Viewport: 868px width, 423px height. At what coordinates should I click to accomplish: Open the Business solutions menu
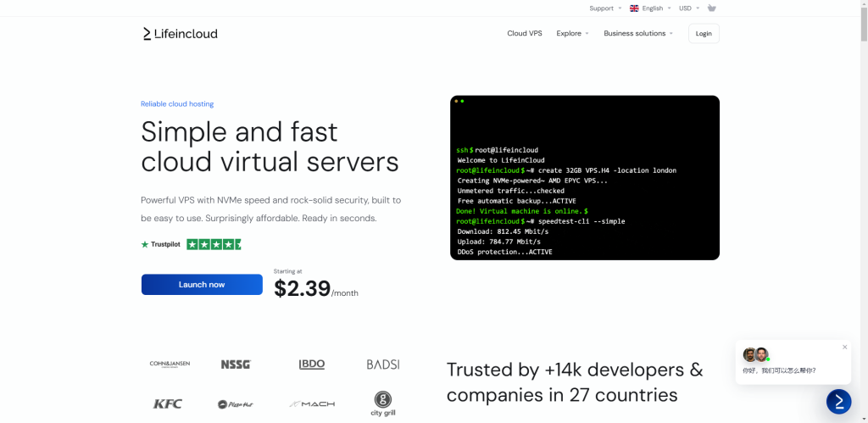pos(637,34)
